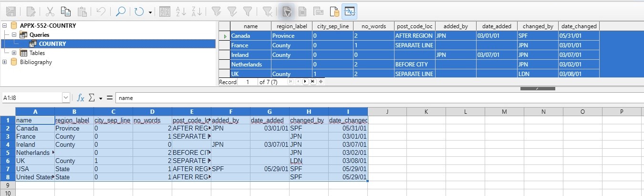Screen dimensions: 644x196
Task: Click the Refresh circular arrow icon
Action: (139, 11)
